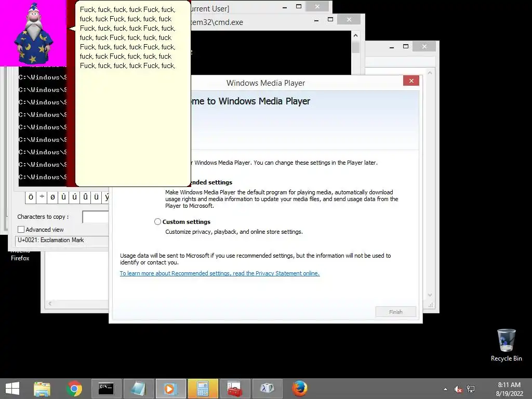
Task: Switch to Command Prompt in the taskbar
Action: pyautogui.click(x=106, y=389)
